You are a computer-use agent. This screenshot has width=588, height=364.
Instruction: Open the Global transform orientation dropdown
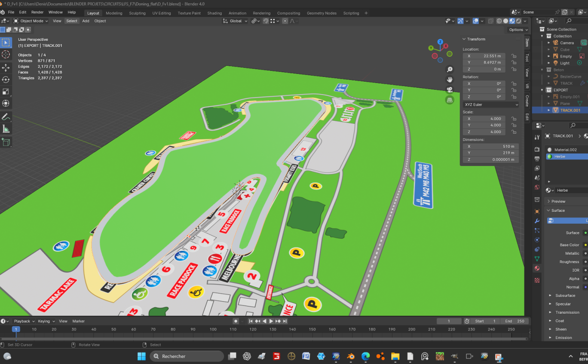[x=236, y=21]
